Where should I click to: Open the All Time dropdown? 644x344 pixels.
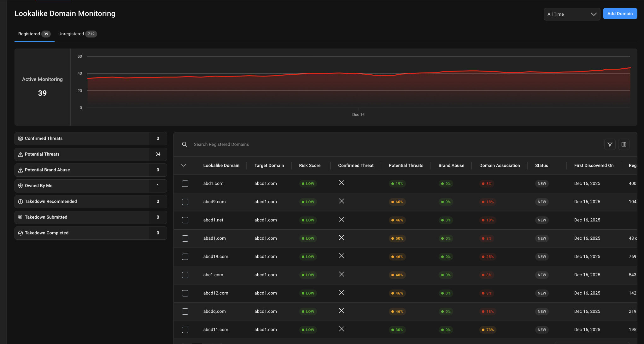coord(571,14)
